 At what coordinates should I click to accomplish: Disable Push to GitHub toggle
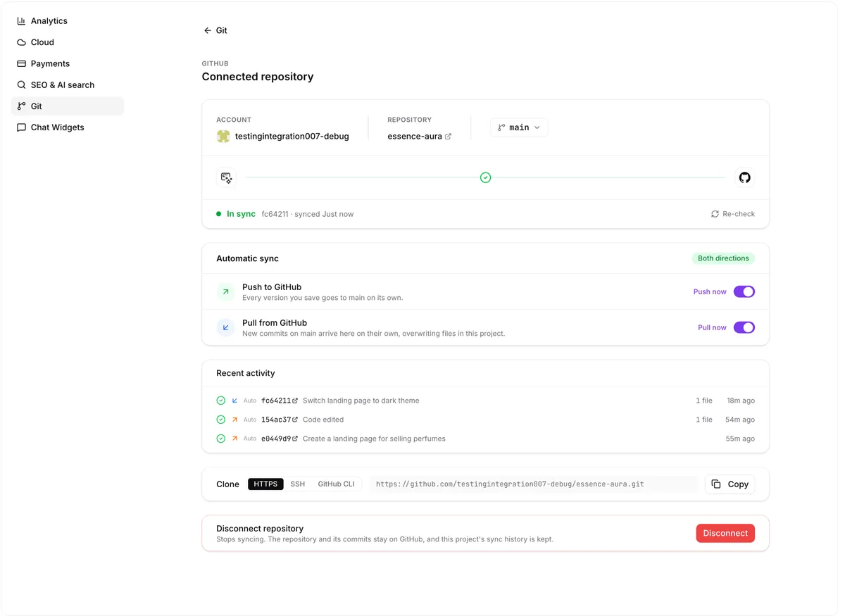click(x=744, y=291)
